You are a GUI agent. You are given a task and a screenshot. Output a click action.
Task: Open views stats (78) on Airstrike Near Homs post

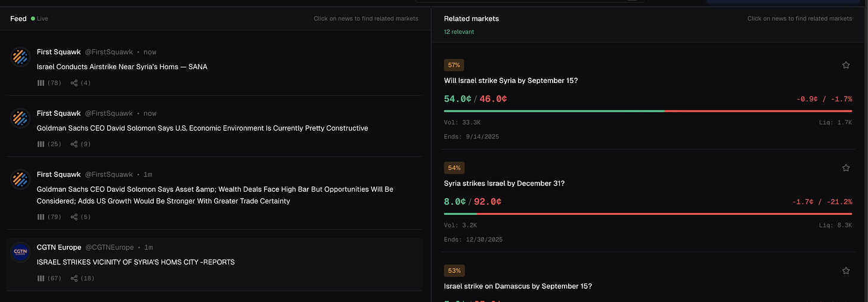(x=49, y=83)
